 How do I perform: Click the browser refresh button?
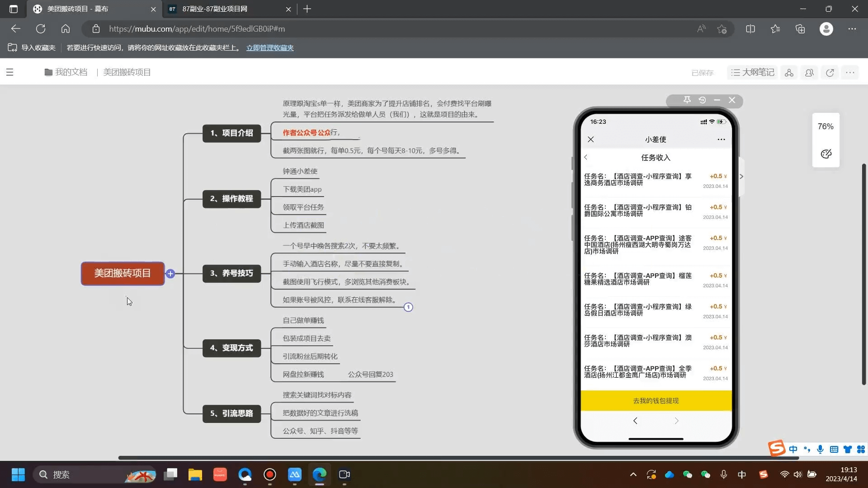pos(41,29)
